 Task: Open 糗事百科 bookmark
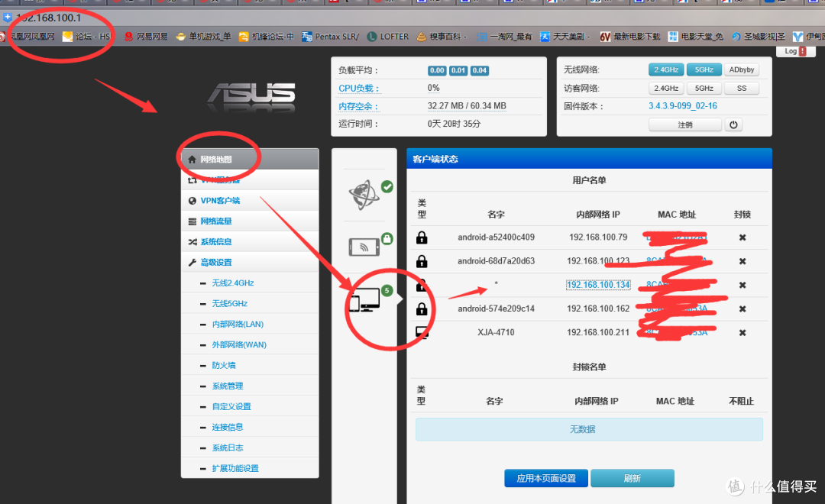click(442, 37)
